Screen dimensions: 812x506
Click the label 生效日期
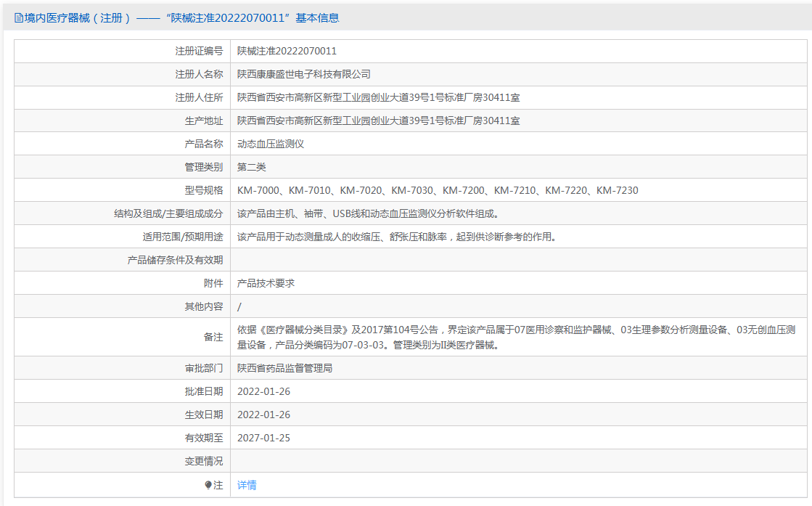[203, 415]
